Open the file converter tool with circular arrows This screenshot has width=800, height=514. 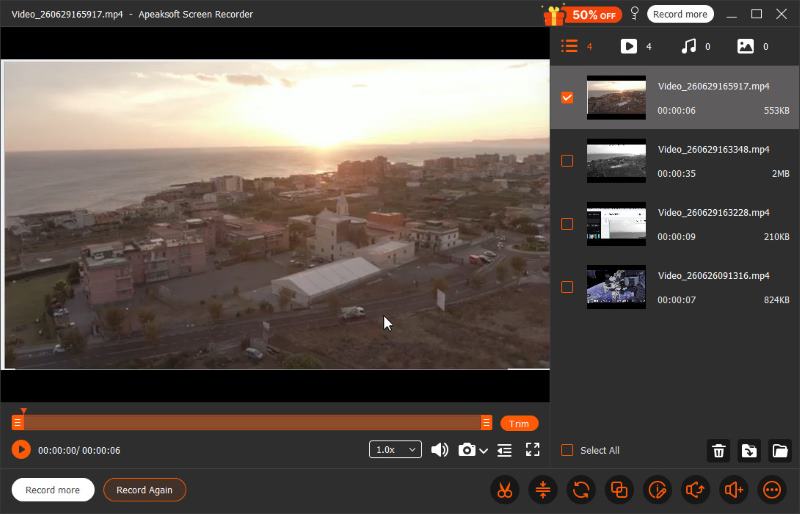pyautogui.click(x=581, y=490)
